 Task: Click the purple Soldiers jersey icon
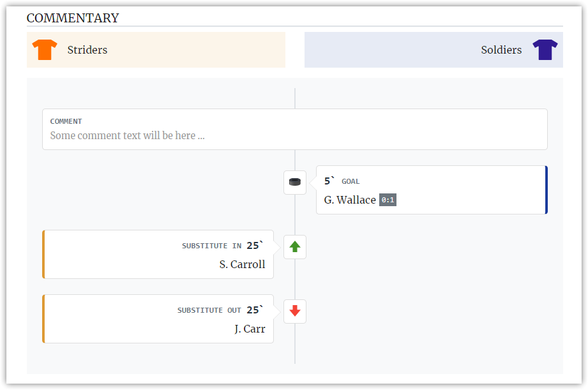[x=545, y=50]
